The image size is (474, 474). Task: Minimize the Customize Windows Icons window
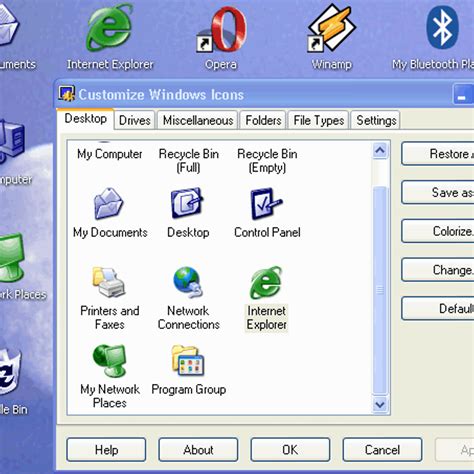[x=462, y=94]
